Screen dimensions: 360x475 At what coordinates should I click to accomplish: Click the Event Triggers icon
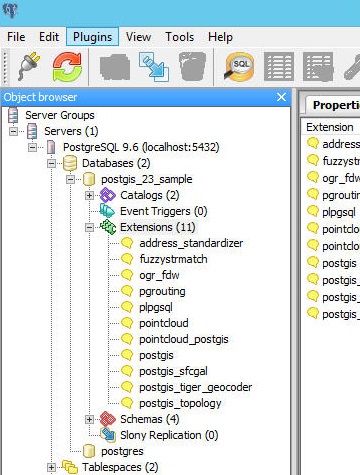107,211
